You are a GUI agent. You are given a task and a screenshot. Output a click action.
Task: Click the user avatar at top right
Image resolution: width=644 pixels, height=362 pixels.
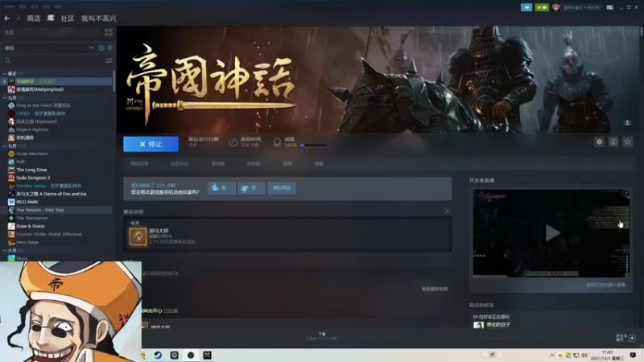(555, 7)
